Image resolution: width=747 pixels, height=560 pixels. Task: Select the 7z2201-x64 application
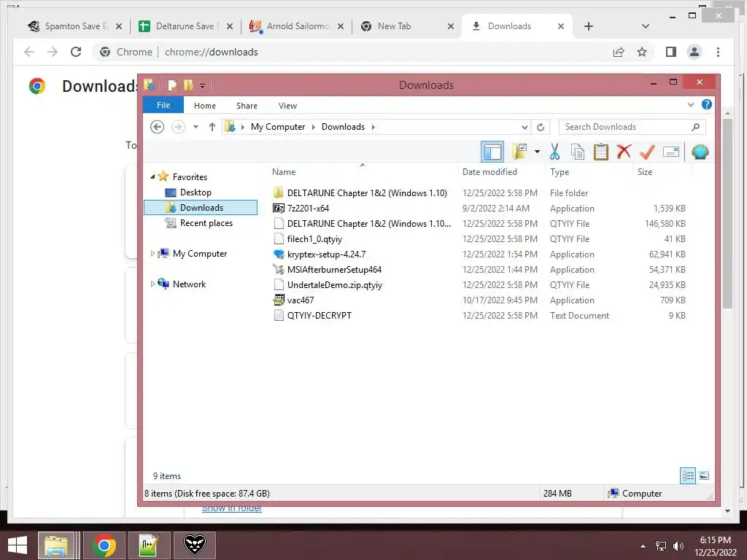tap(308, 208)
